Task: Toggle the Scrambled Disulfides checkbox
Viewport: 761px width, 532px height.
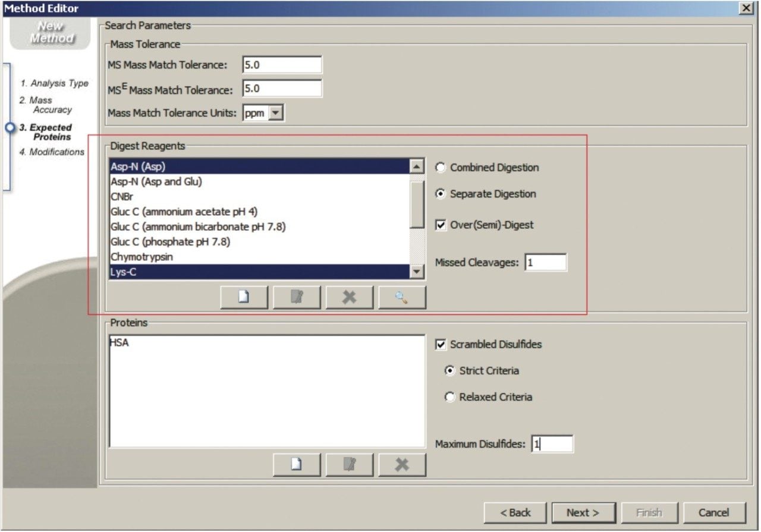Action: point(441,345)
